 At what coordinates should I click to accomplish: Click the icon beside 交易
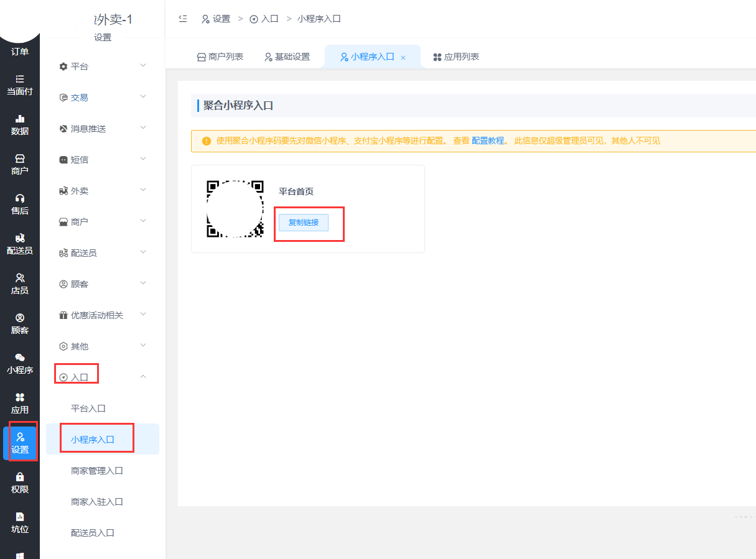pyautogui.click(x=63, y=98)
